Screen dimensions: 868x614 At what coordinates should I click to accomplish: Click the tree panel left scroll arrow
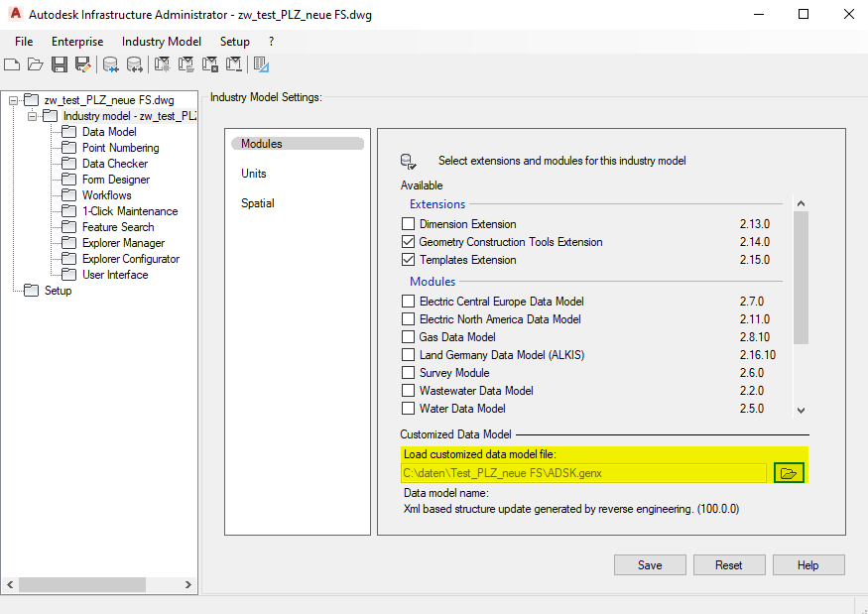pos(10,584)
